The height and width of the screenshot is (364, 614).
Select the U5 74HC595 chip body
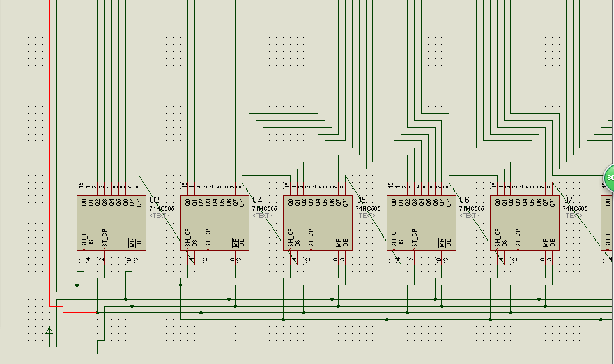pos(318,223)
